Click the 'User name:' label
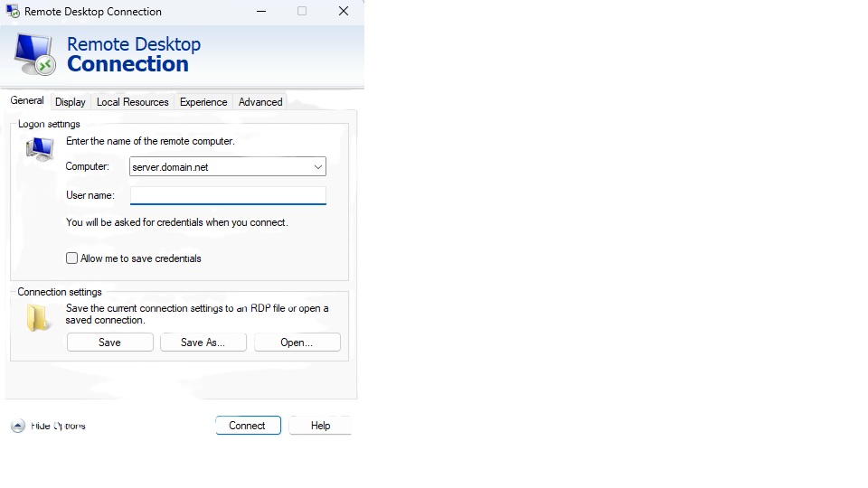 click(90, 195)
